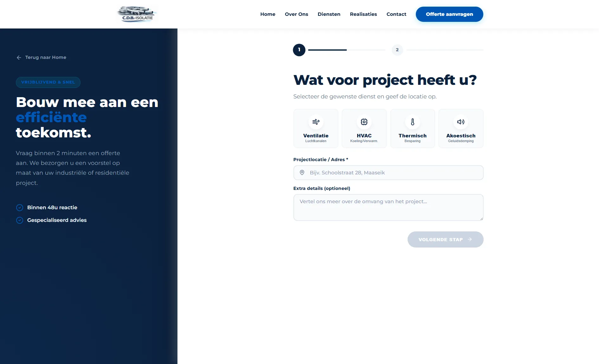This screenshot has height=364, width=599.
Task: Navigate to Realisaties page
Action: pos(364,14)
